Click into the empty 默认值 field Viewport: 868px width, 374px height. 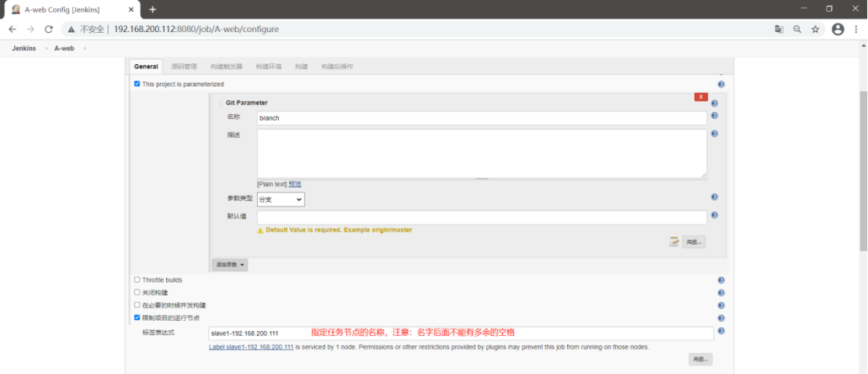click(482, 218)
